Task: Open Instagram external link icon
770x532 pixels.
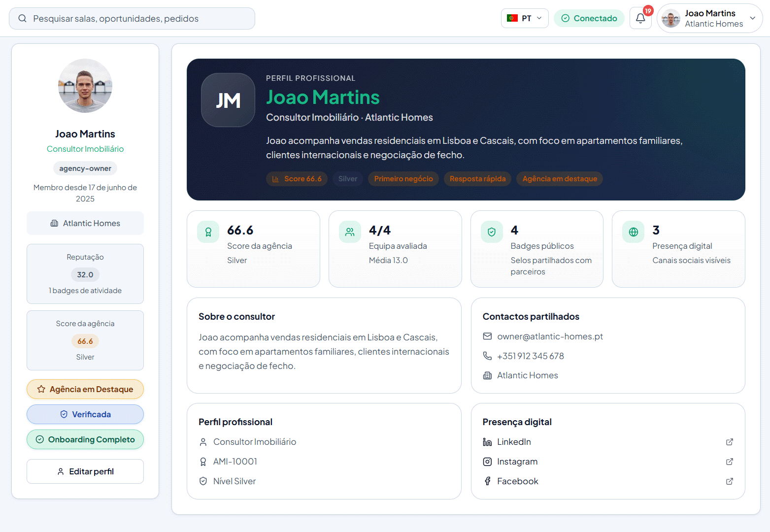Action: click(730, 462)
